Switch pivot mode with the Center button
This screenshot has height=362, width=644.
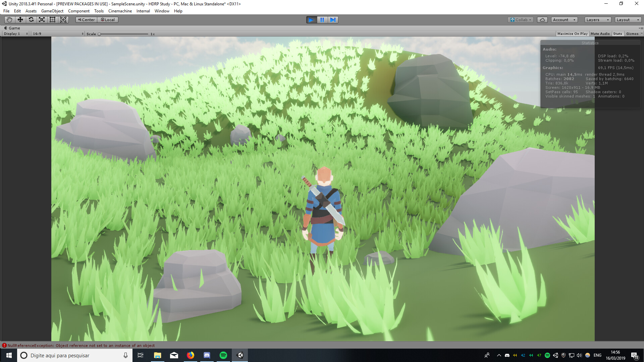point(86,19)
